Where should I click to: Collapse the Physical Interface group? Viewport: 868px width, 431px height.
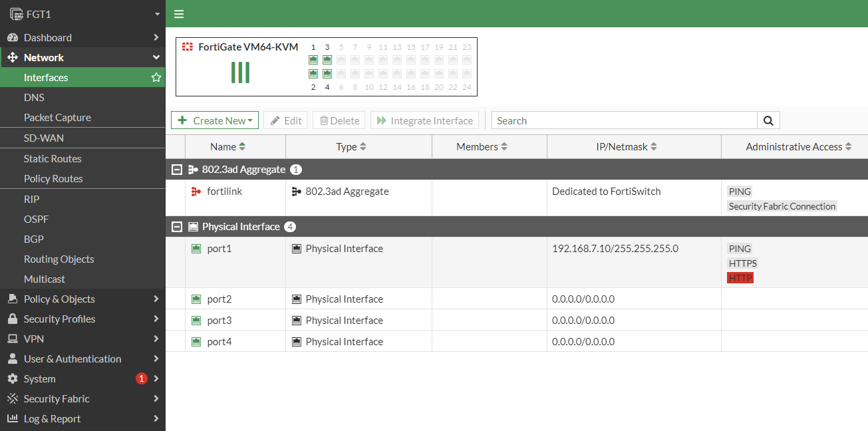(x=176, y=227)
